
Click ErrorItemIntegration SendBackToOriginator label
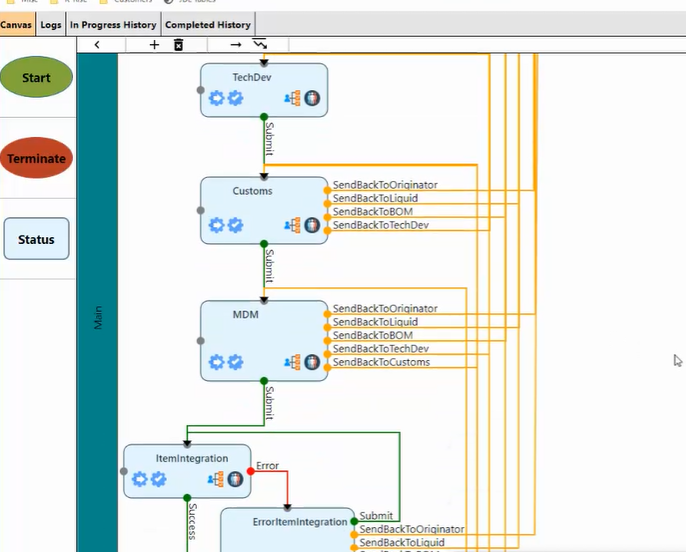click(412, 529)
